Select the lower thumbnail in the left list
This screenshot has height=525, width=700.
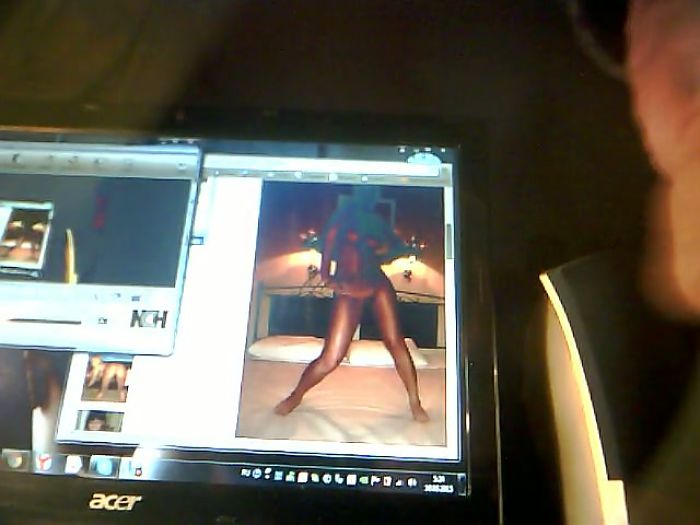100,420
